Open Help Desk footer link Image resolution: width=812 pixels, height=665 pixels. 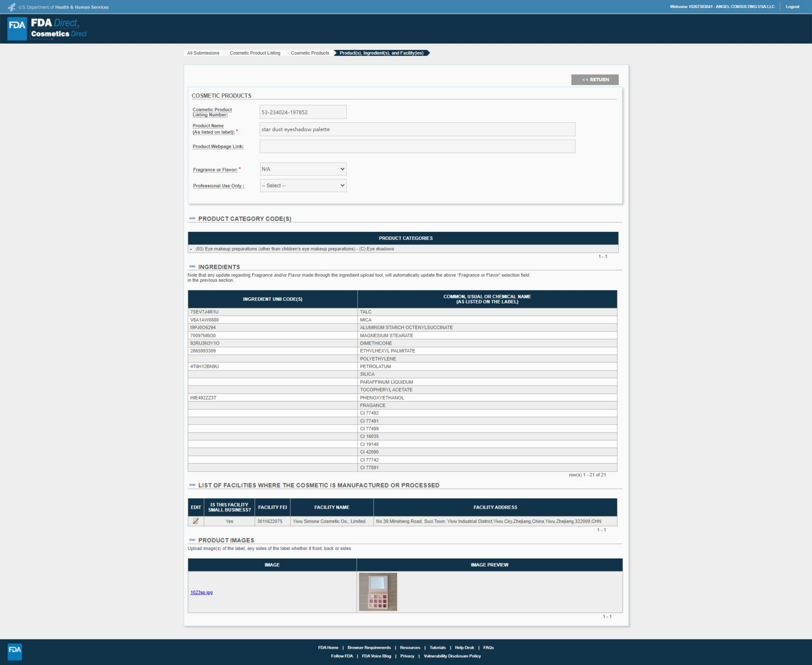point(464,647)
